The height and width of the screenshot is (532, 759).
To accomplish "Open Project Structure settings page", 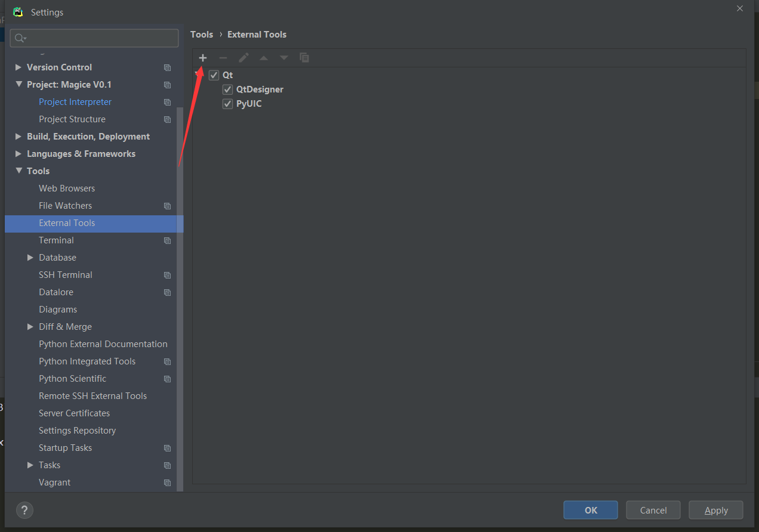I will click(72, 119).
